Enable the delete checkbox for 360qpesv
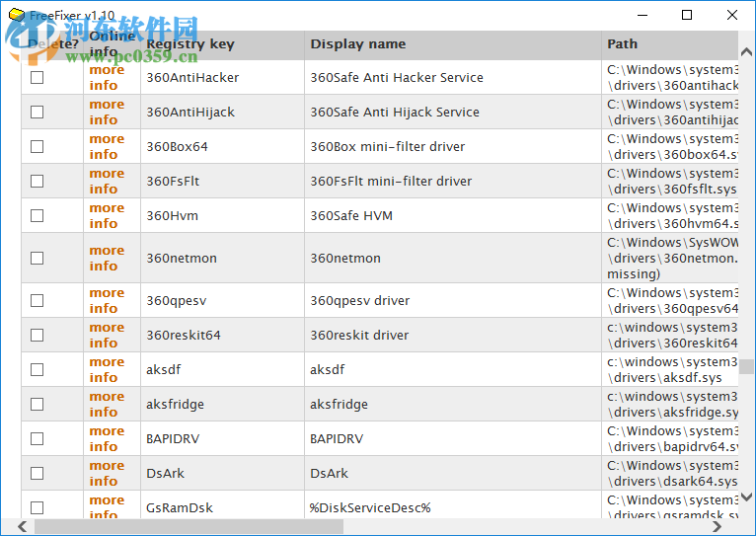The width and height of the screenshot is (756, 536). tap(38, 301)
